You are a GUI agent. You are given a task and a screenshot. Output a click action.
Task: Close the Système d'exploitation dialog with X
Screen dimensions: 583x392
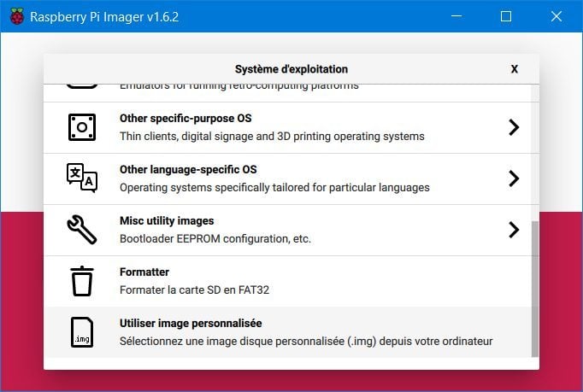pyautogui.click(x=515, y=69)
